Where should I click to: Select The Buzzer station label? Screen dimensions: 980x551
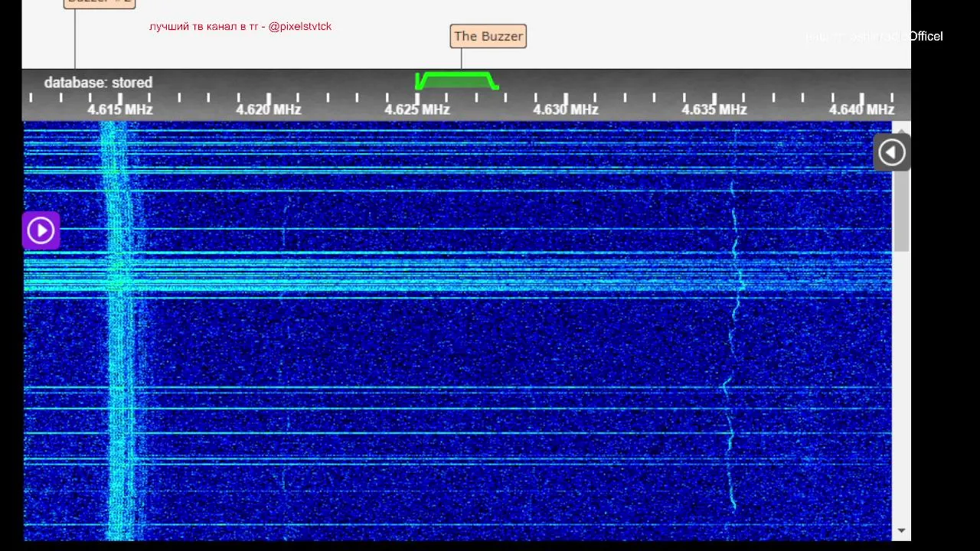click(x=488, y=36)
